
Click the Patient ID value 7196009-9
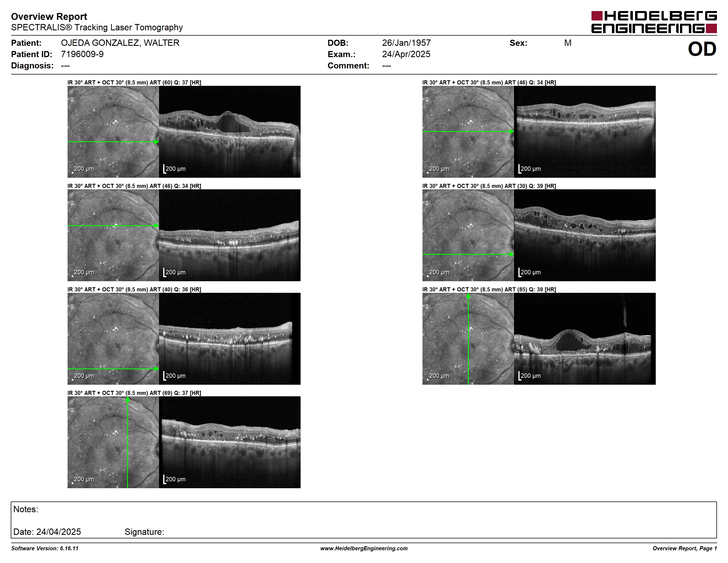coord(82,54)
